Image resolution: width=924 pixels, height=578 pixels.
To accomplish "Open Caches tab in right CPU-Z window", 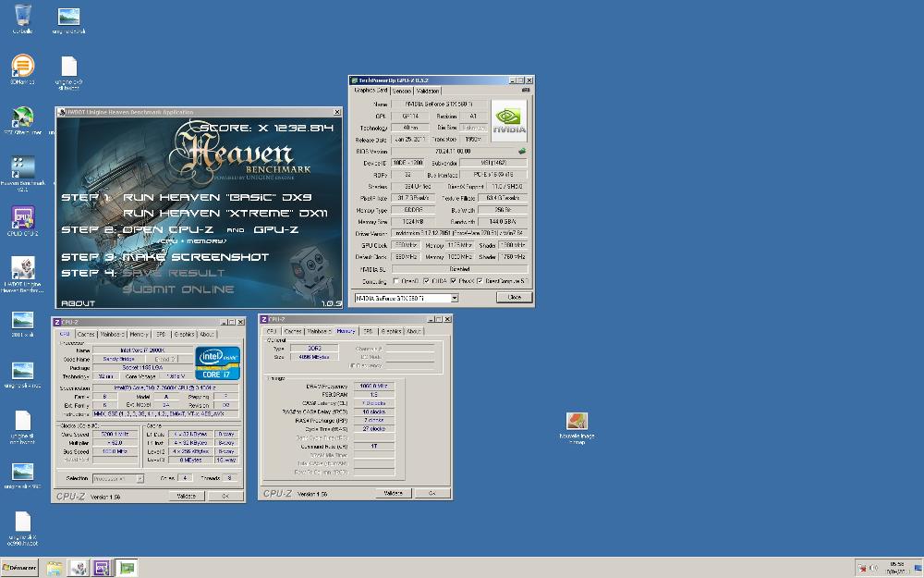I will 292,331.
